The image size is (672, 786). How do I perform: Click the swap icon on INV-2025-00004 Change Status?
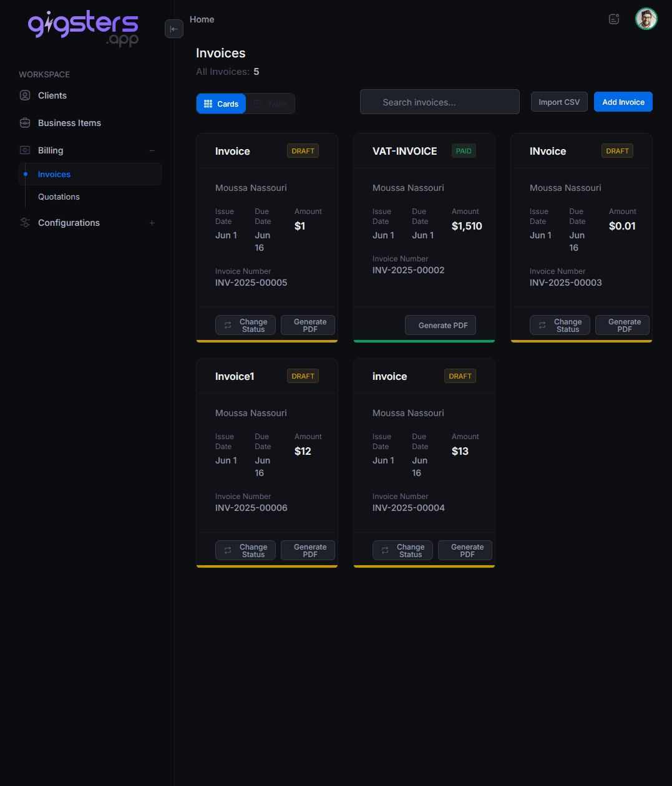coord(385,550)
